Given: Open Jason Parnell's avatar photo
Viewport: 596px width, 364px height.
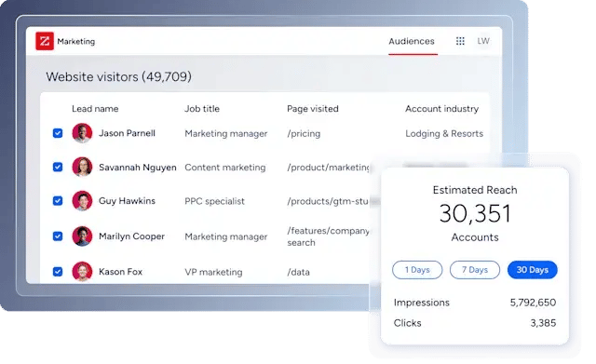Looking at the screenshot, I should [82, 133].
